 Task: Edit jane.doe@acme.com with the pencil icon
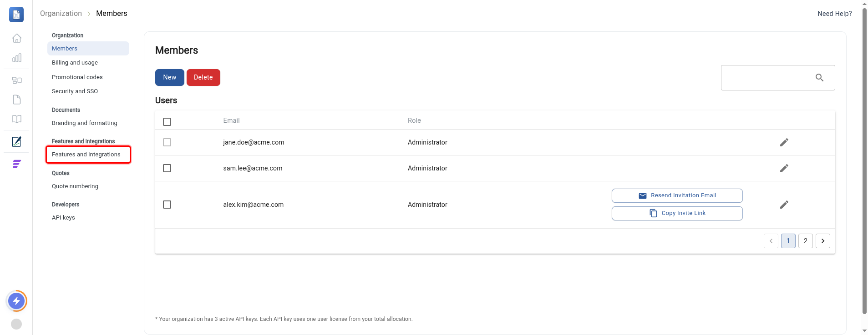pyautogui.click(x=784, y=142)
